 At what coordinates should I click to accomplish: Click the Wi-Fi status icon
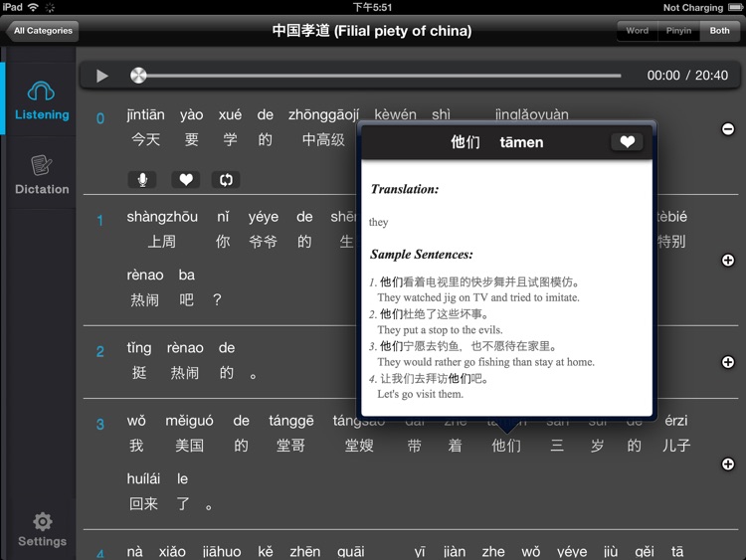(x=33, y=7)
